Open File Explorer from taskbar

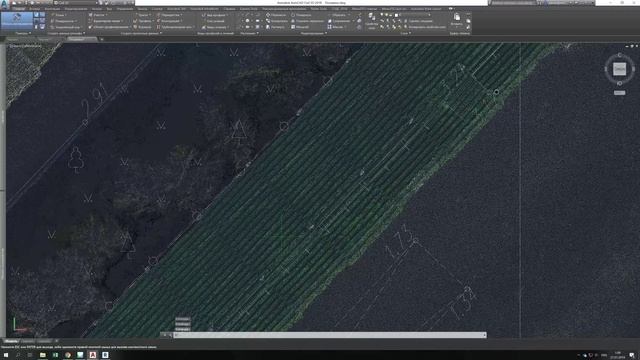pyautogui.click(x=42, y=355)
